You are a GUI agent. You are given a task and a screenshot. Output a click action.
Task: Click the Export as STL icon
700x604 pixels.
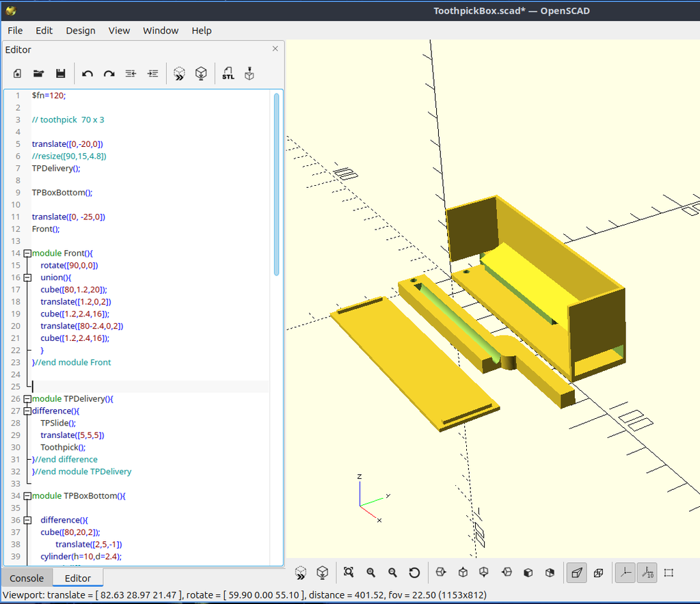[x=228, y=73]
